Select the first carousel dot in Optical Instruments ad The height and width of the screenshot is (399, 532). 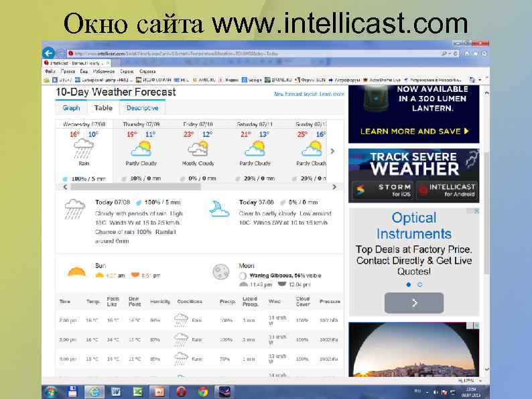[x=409, y=284]
